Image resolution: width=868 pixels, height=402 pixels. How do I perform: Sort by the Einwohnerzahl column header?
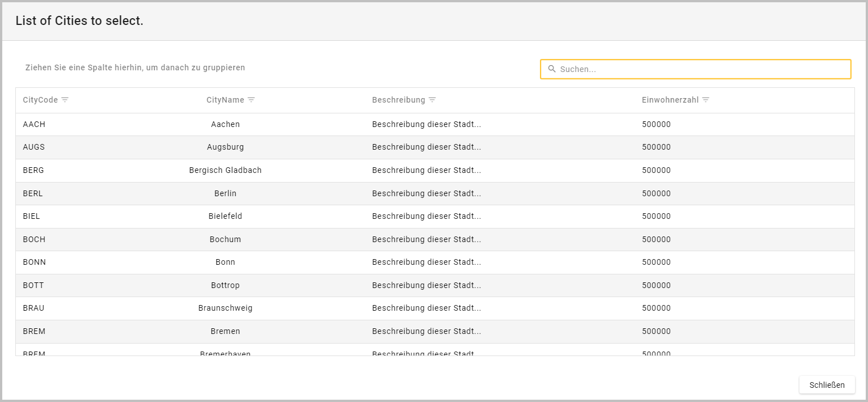671,100
